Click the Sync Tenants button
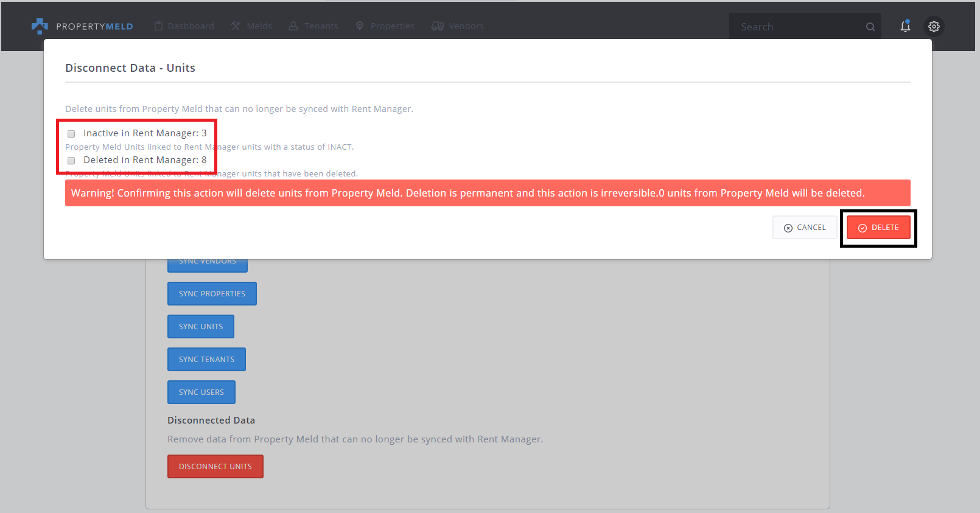The height and width of the screenshot is (513, 980). [206, 359]
